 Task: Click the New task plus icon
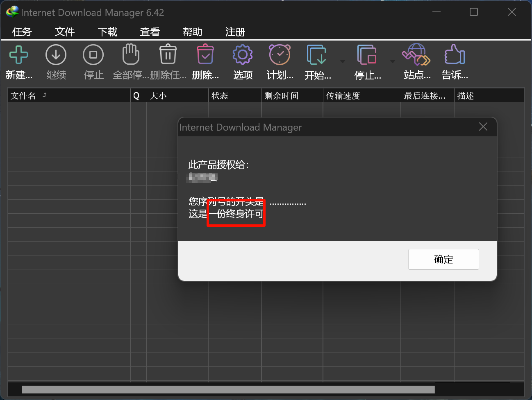18,55
